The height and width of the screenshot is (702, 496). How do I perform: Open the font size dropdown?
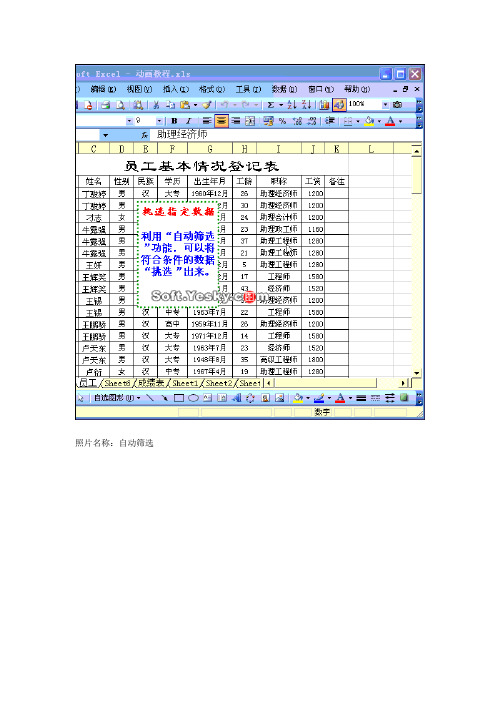pyautogui.click(x=159, y=121)
